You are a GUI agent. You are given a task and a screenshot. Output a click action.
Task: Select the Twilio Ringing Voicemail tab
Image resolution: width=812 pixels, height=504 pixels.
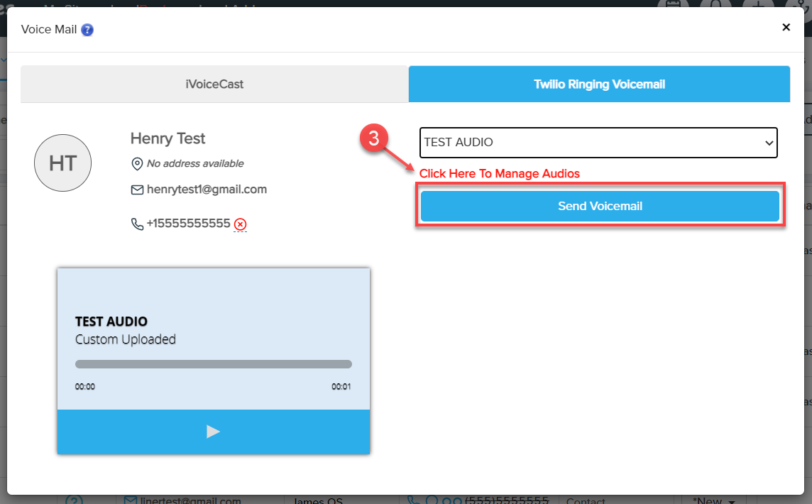[599, 84]
